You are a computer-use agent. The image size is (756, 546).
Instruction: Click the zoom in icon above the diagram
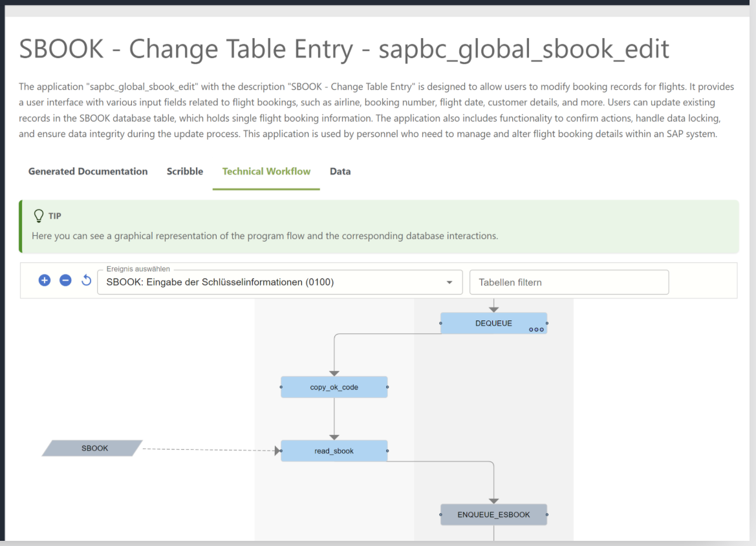[44, 280]
